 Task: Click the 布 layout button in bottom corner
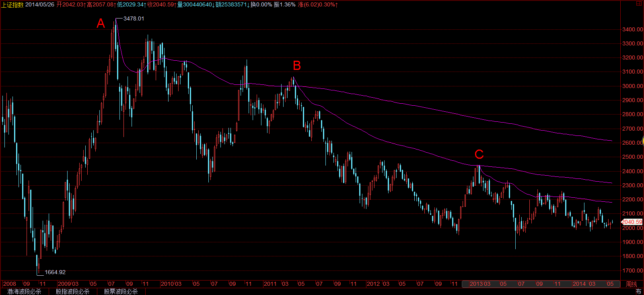tap(638, 291)
